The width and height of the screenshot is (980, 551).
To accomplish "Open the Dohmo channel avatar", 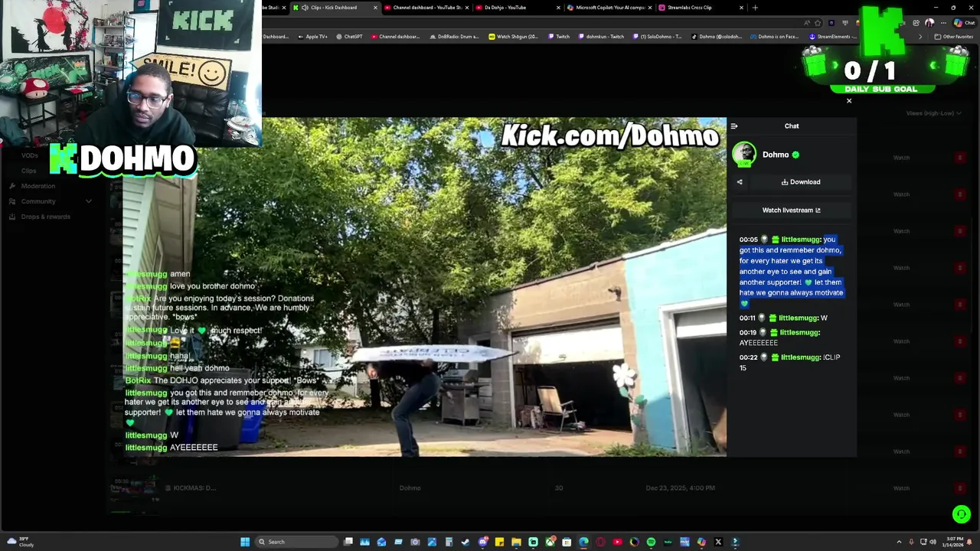I will 744,155.
